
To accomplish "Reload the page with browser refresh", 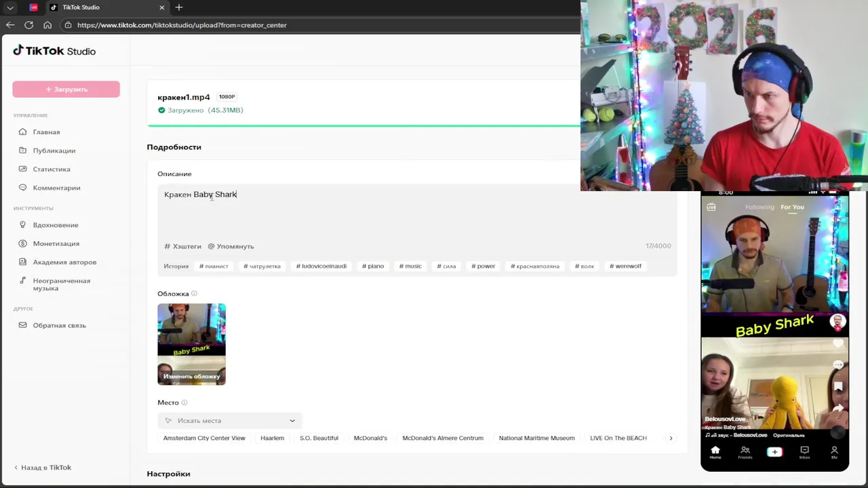I will point(28,25).
